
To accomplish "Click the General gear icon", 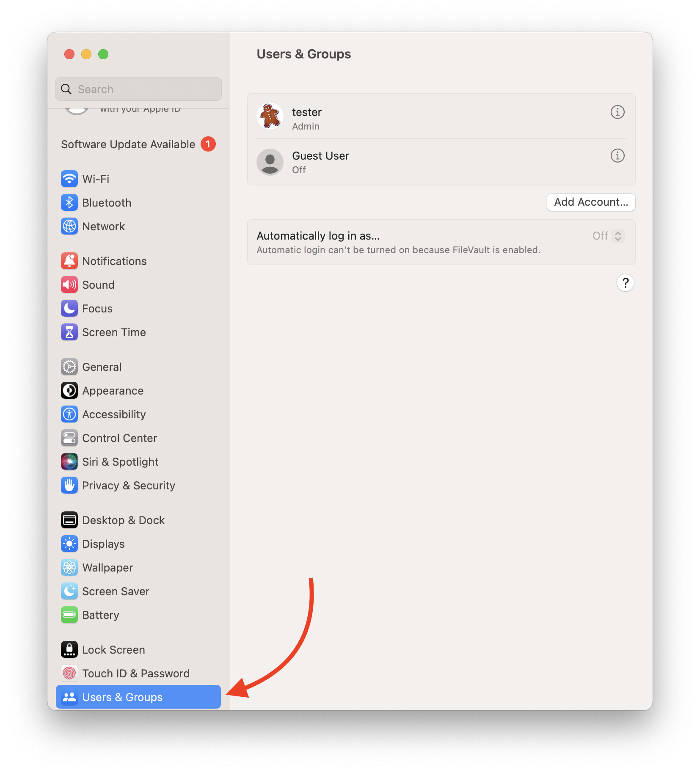I will (69, 367).
